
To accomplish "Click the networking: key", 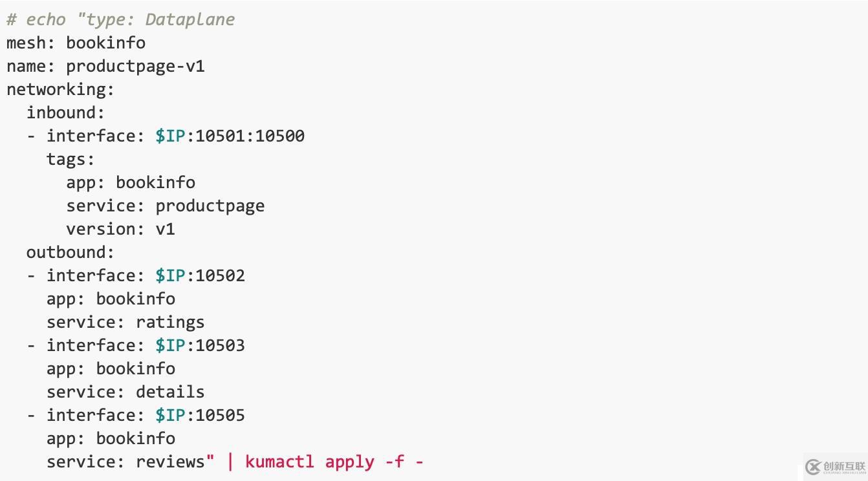I will pyautogui.click(x=60, y=89).
